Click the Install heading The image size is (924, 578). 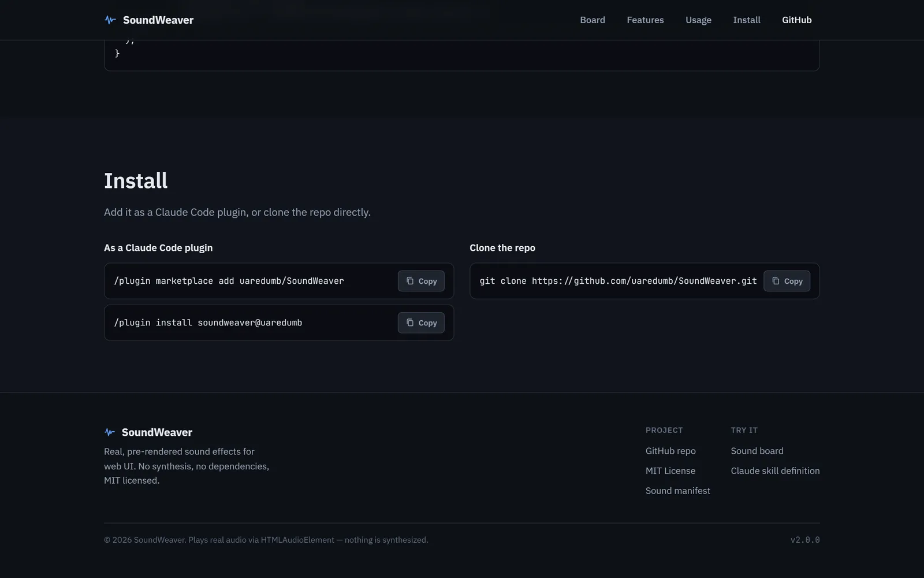[136, 181]
